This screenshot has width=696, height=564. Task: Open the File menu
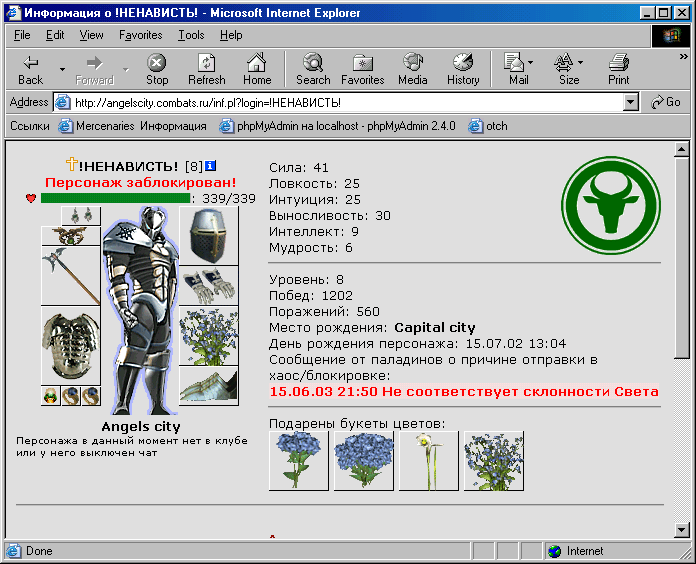22,35
